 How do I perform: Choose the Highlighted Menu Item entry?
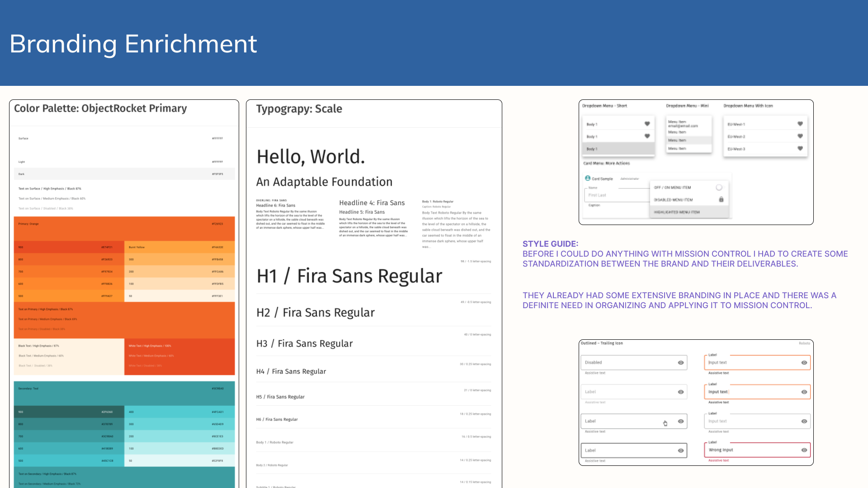click(689, 212)
